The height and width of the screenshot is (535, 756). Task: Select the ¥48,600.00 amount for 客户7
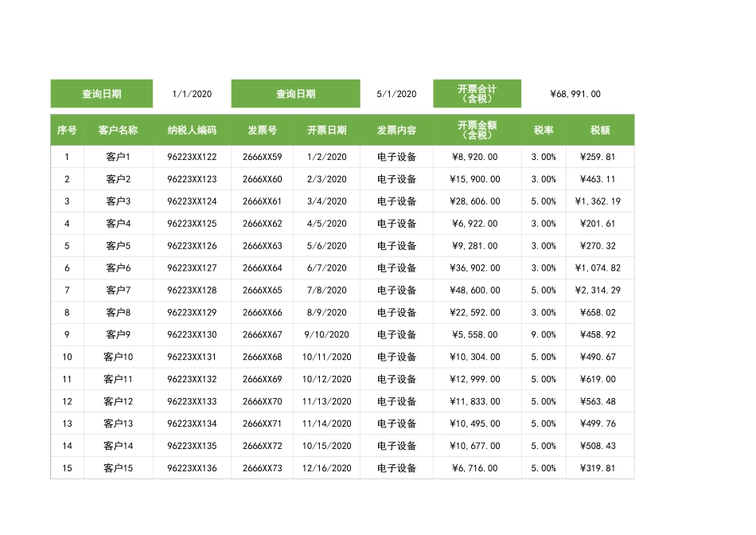point(476,291)
